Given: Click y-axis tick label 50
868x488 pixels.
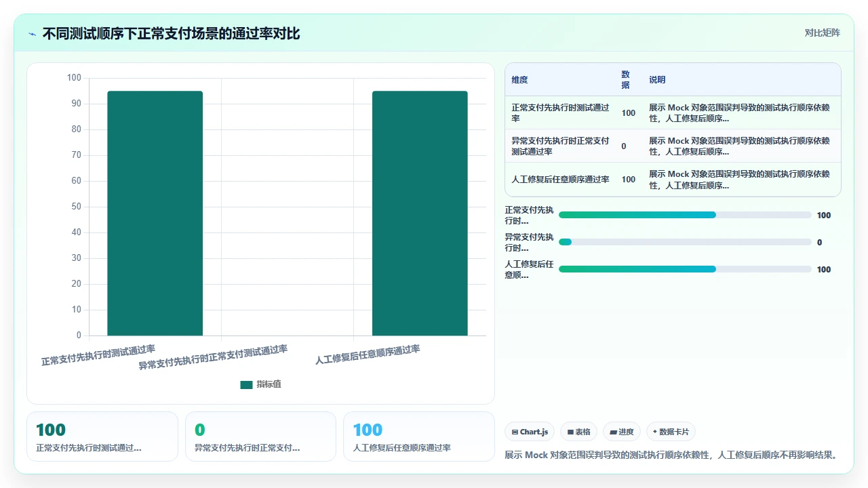Looking at the screenshot, I should (x=76, y=207).
